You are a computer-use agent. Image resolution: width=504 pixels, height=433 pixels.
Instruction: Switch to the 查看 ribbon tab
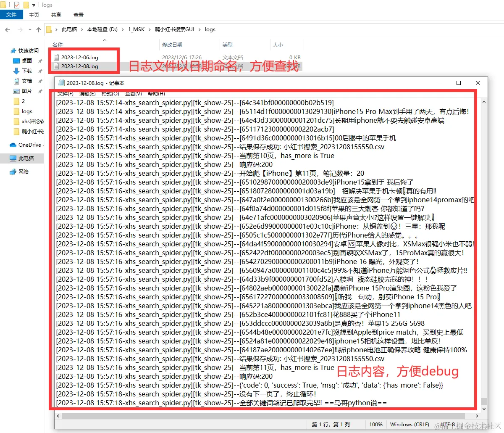tap(79, 15)
